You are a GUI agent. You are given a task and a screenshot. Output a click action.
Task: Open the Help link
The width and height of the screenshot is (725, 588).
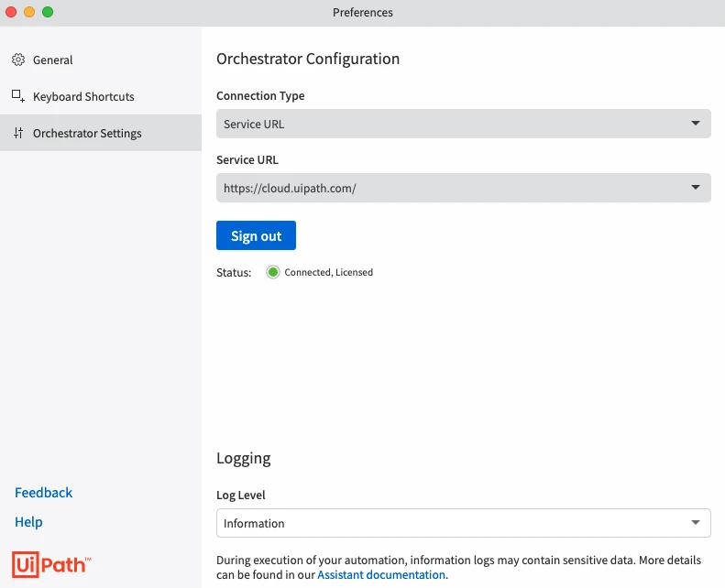[28, 521]
